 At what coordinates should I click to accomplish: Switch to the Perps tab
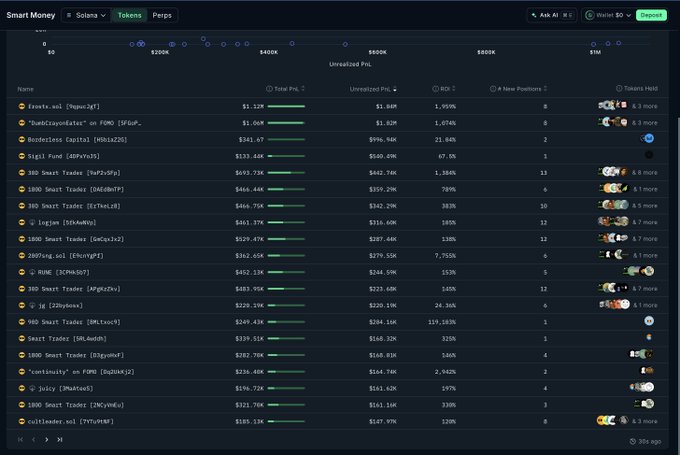tap(162, 15)
